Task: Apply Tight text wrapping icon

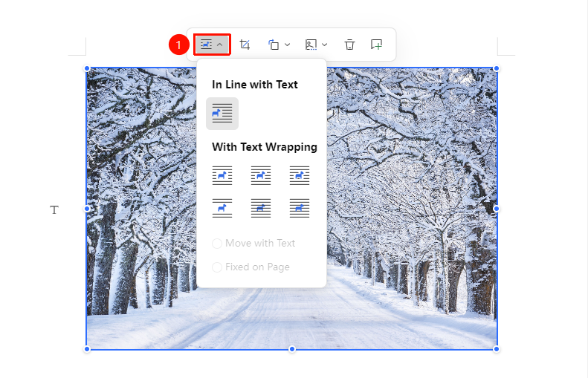Action: click(x=261, y=175)
